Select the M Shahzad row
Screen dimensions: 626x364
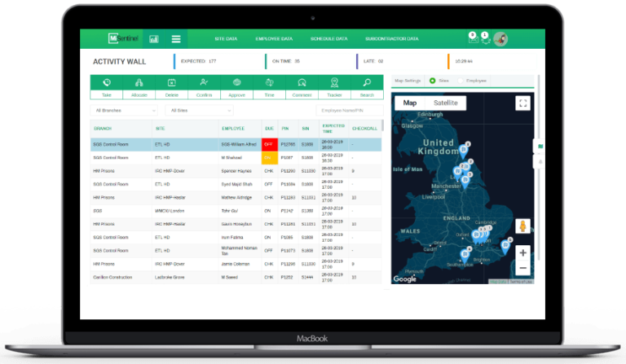click(236, 158)
